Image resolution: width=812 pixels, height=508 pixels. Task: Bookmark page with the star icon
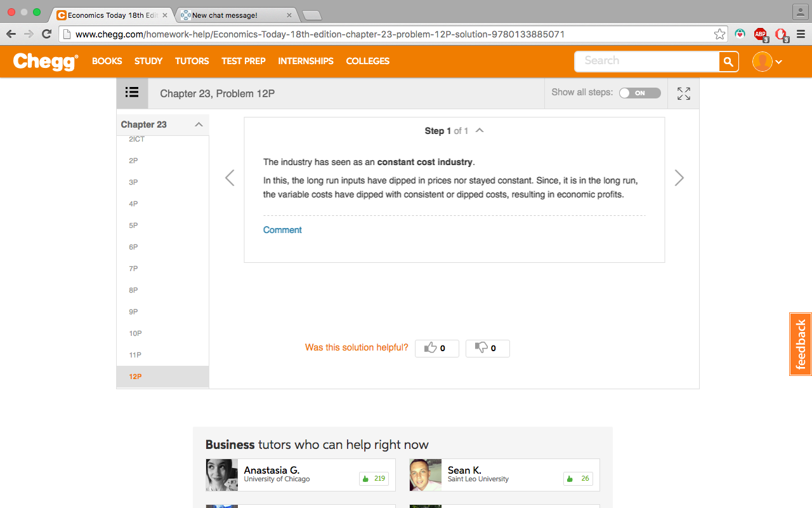[x=719, y=34]
